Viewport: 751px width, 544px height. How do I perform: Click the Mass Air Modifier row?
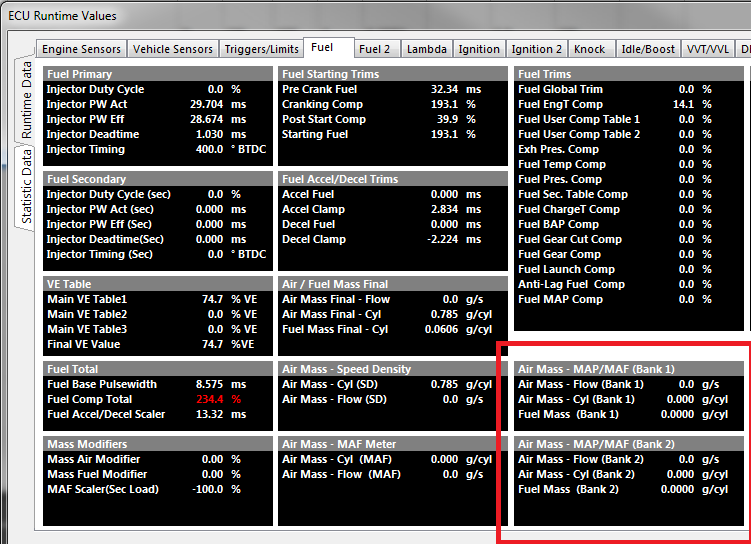pos(158,459)
